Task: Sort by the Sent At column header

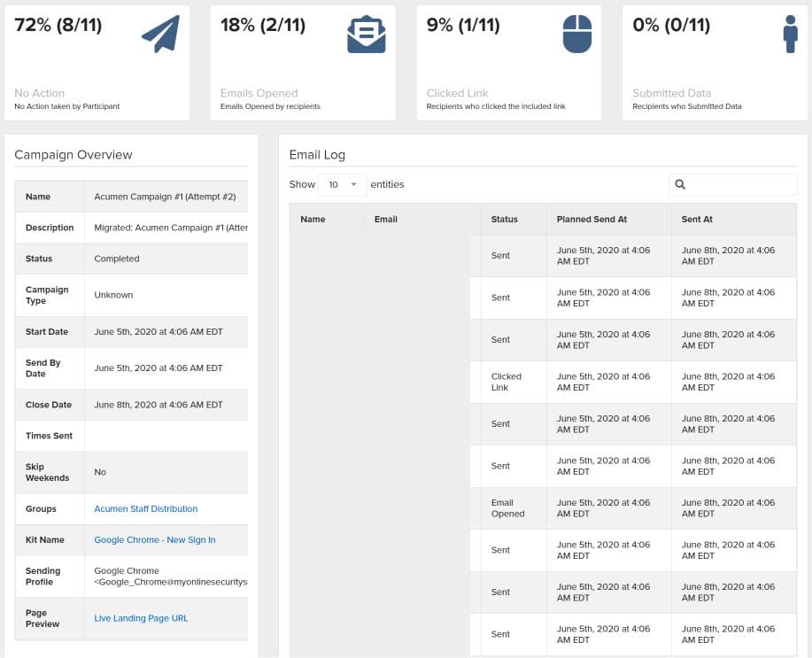Action: coord(697,219)
